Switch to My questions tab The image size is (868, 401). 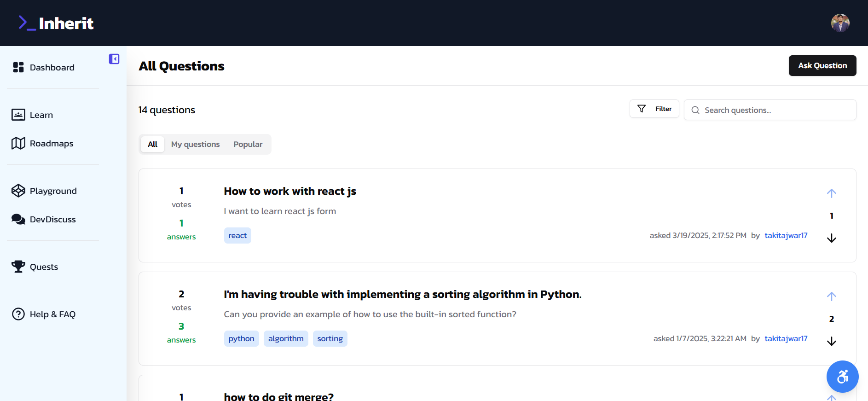tap(195, 144)
